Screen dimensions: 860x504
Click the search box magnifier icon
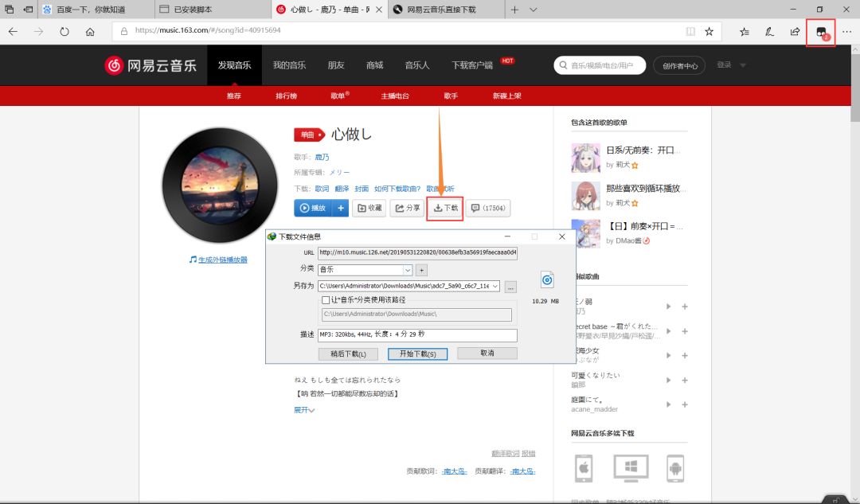click(563, 65)
